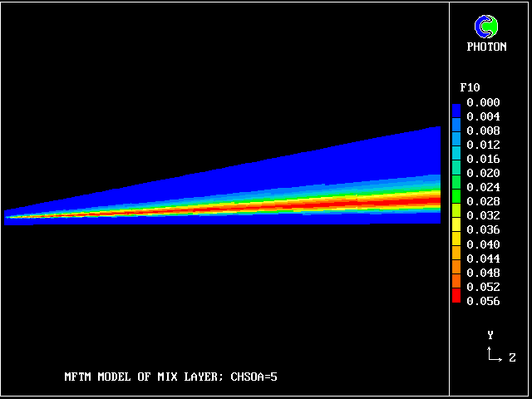Viewport: 532px width, 399px height.
Task: Select the 0.028 legend value label
Action: 483,202
